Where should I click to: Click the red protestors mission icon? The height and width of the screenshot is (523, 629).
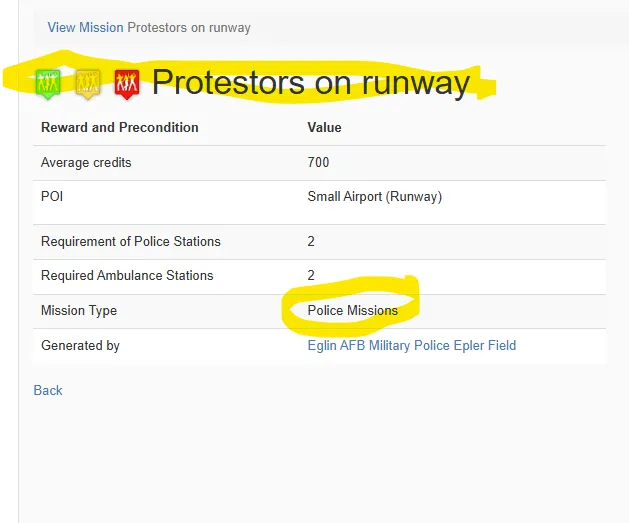pos(127,84)
